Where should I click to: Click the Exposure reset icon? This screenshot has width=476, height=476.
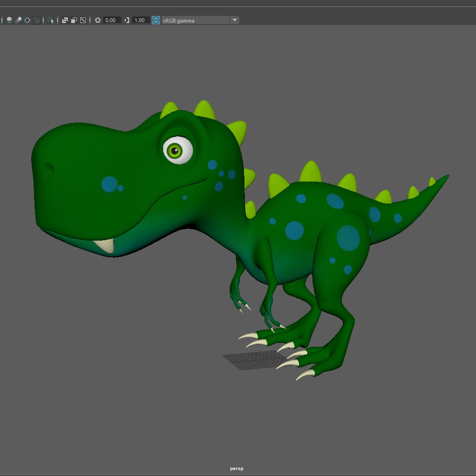pyautogui.click(x=98, y=20)
